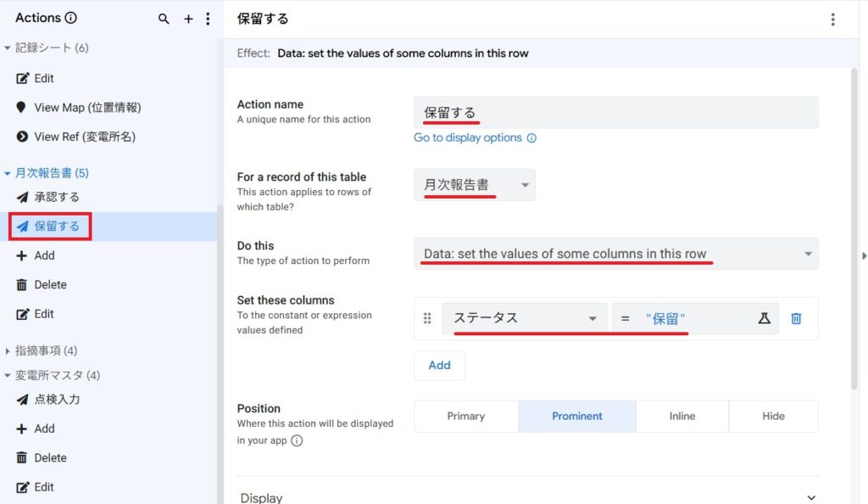Select 承認する action in sidebar
Screen dimensions: 868x504
57,197
